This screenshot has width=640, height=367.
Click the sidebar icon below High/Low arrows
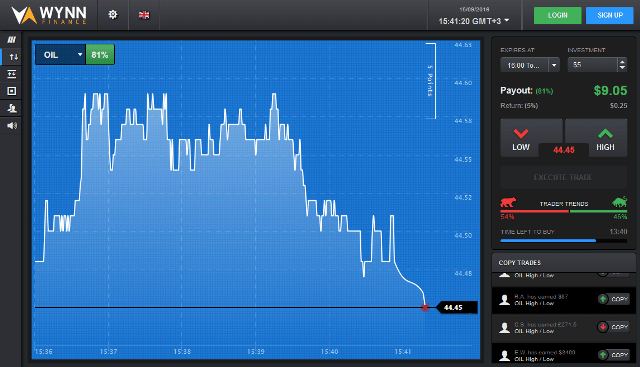[x=12, y=74]
